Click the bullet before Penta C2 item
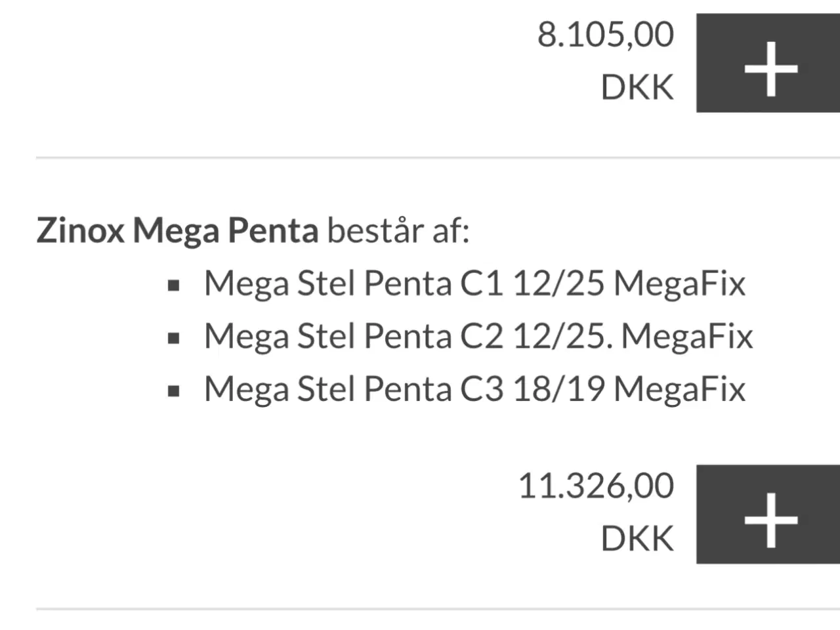This screenshot has width=840, height=630. click(174, 339)
